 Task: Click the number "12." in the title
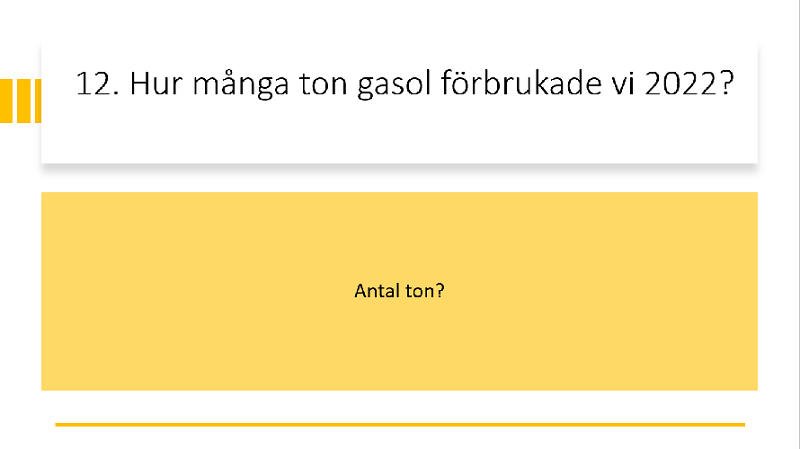[97, 84]
